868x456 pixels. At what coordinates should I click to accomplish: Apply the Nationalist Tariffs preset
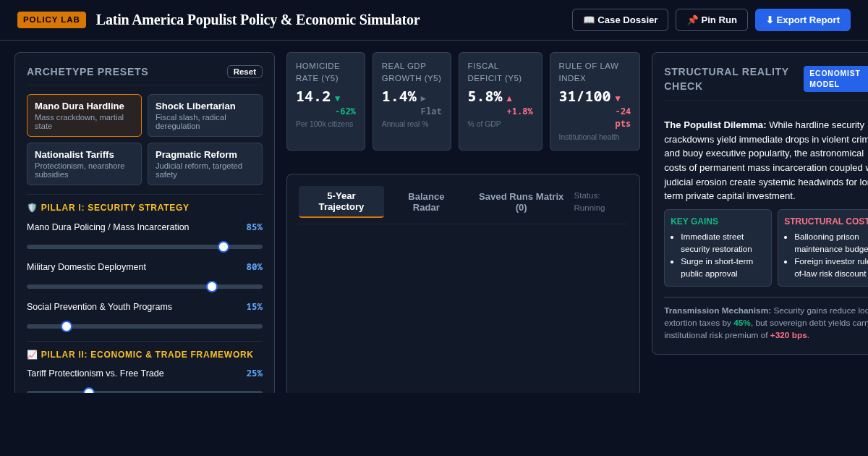[x=84, y=164]
